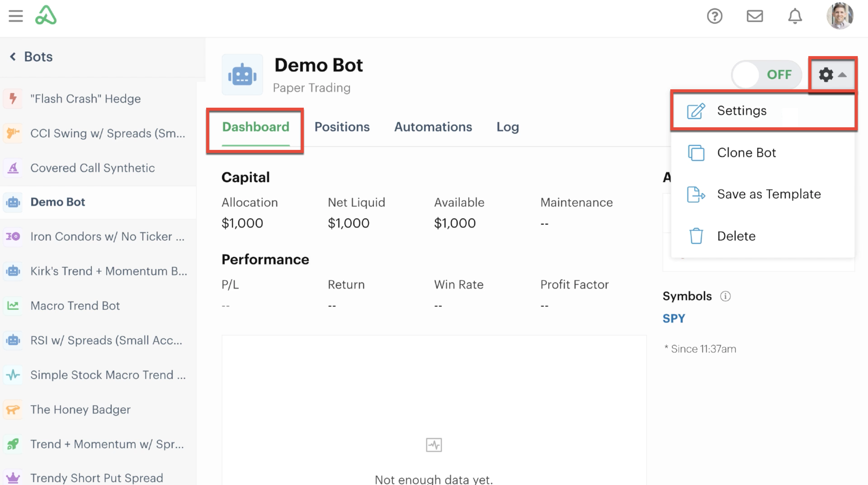
Task: Switch to the Positions tab
Action: tap(342, 127)
